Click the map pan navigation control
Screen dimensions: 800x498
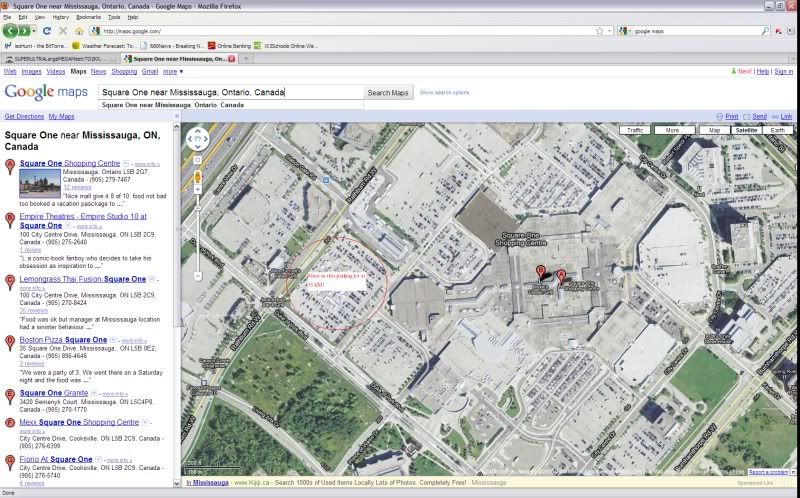pyautogui.click(x=198, y=138)
